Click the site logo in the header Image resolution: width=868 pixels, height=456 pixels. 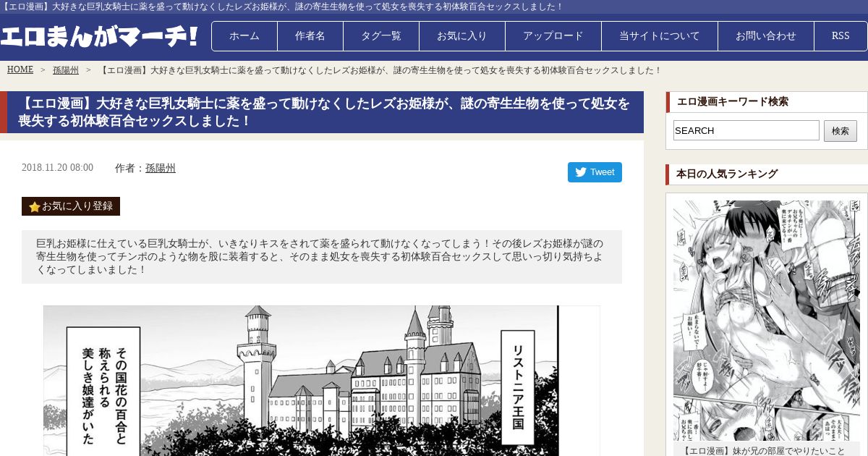click(101, 36)
